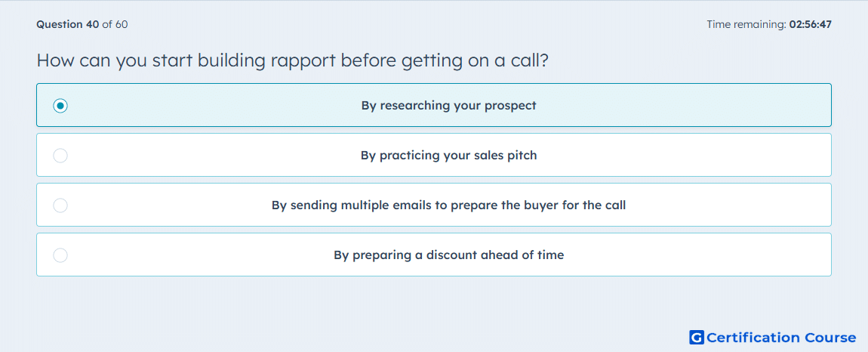Choose the discount answer card

434,255
